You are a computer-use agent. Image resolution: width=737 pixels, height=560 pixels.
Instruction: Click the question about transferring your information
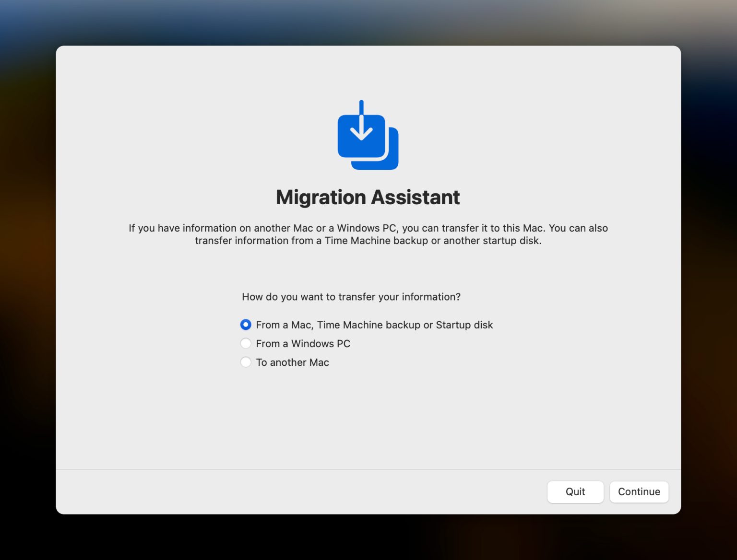pyautogui.click(x=350, y=297)
